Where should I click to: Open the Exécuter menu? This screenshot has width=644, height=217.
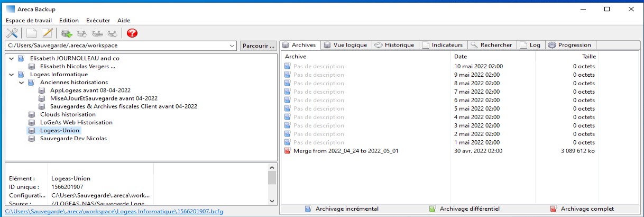click(x=98, y=20)
